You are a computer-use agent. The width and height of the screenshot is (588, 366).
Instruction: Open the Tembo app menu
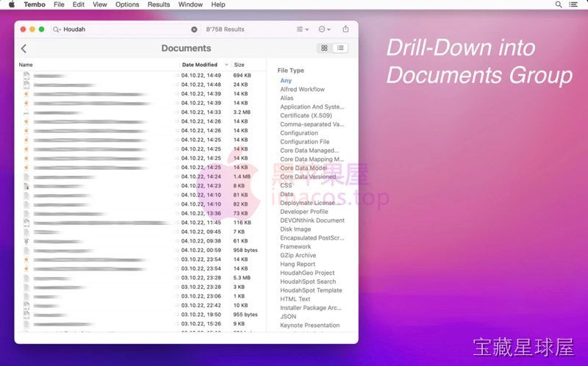[x=35, y=4]
